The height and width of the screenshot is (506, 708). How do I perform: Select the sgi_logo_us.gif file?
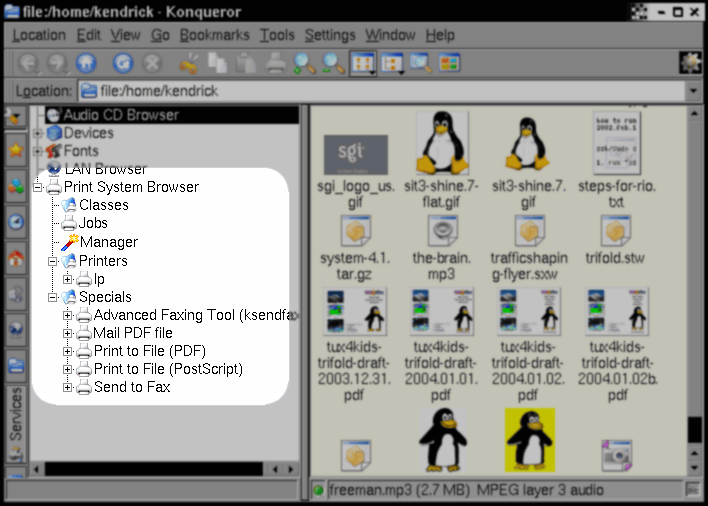pos(355,154)
